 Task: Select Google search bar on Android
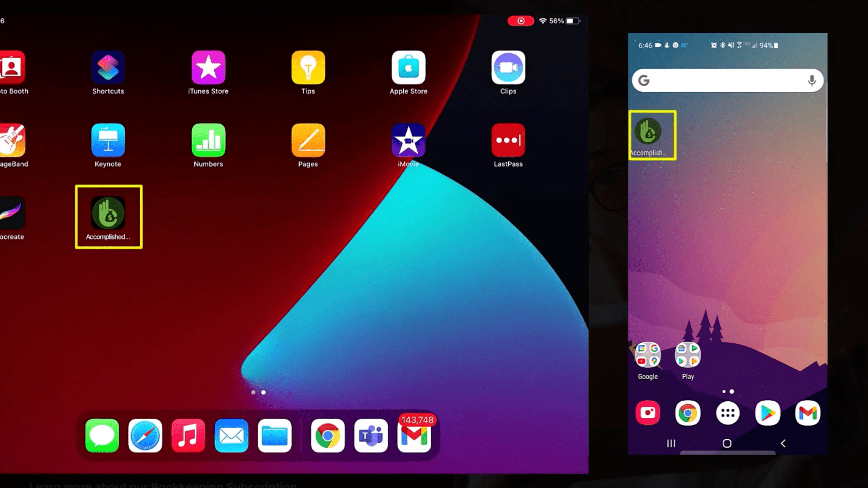727,80
